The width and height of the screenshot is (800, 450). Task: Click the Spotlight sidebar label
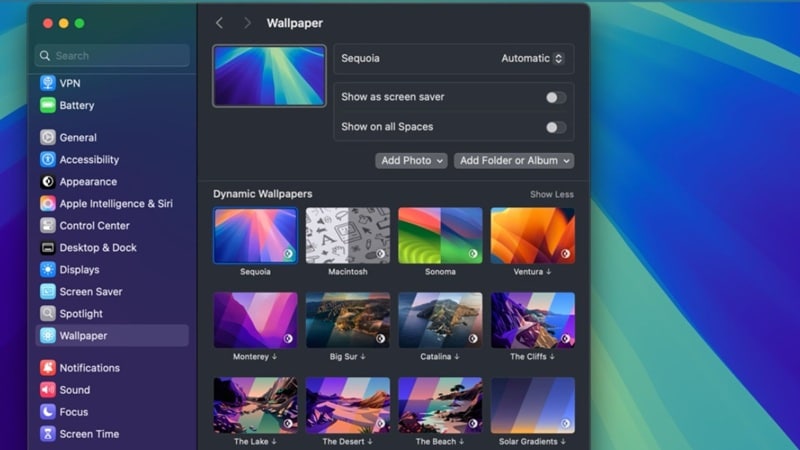point(81,313)
